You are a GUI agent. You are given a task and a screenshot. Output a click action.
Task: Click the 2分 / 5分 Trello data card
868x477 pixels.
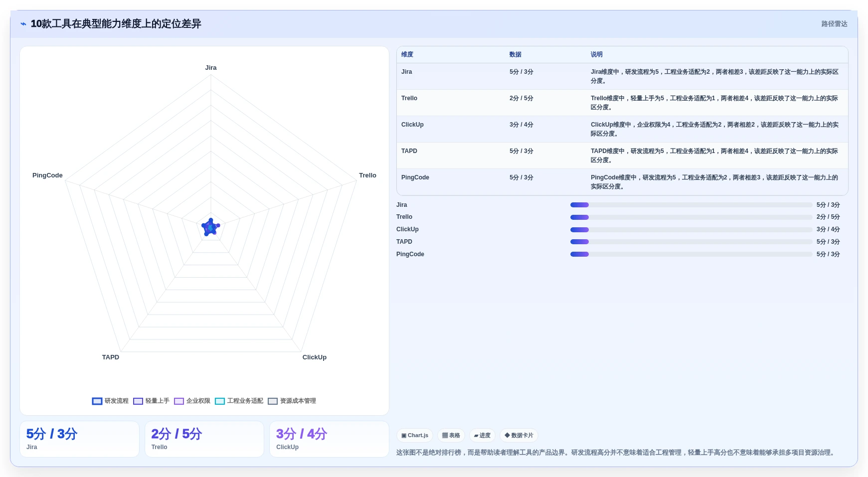204,439
